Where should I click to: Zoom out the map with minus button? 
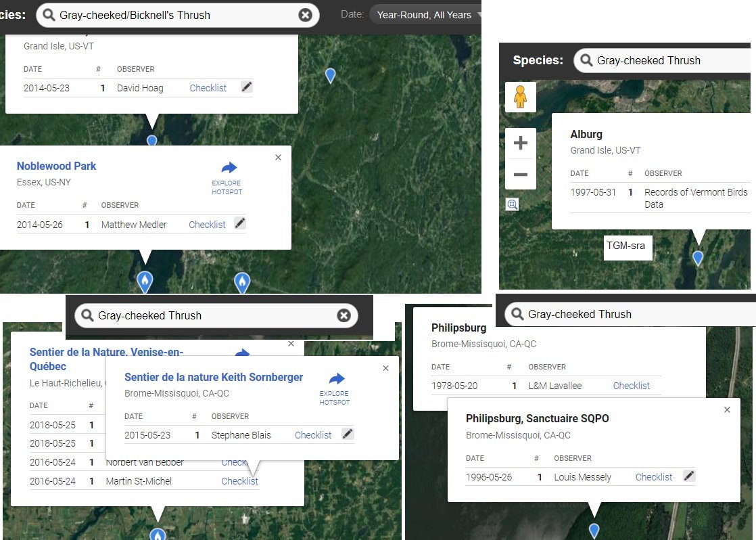(x=520, y=175)
